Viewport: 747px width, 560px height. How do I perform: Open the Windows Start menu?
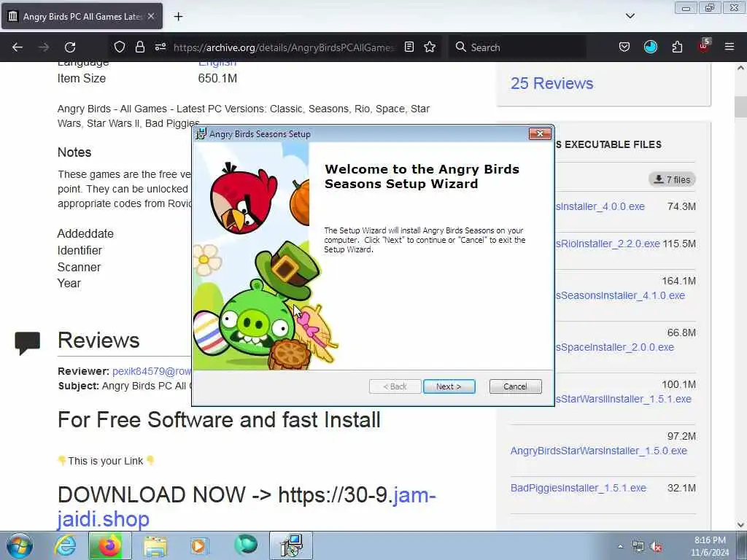coord(20,545)
